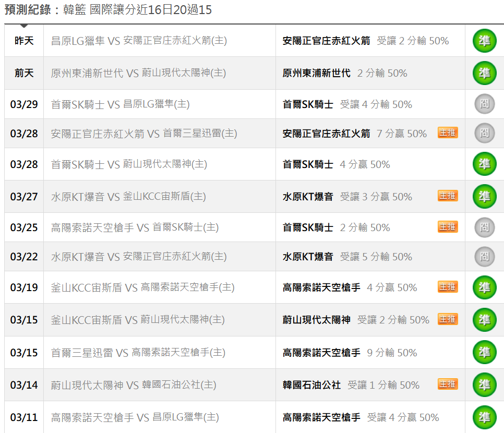This screenshot has width=504, height=433.
Task: Click the gray 囧 icon for 03/28 安陽正官庄赤紅火箭
Action: [x=484, y=133]
